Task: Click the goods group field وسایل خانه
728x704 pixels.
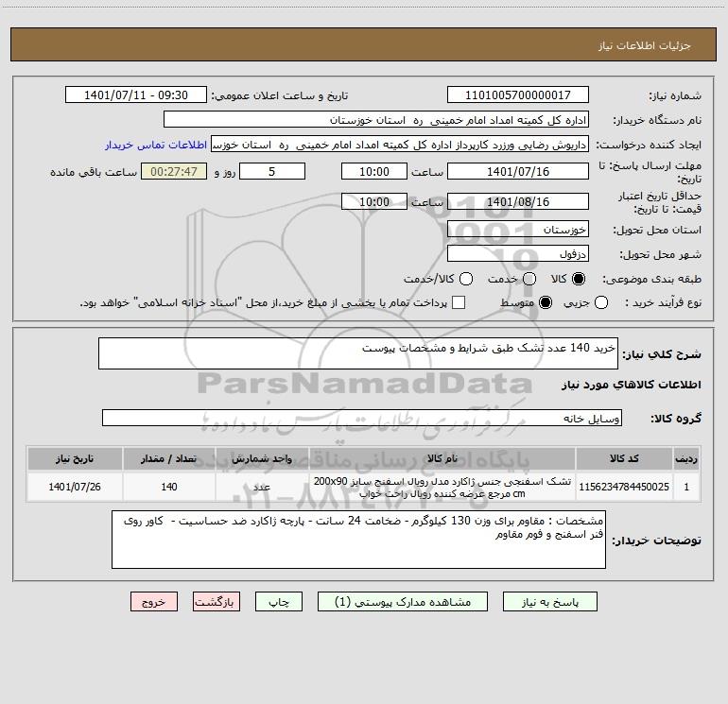Action: tap(362, 418)
